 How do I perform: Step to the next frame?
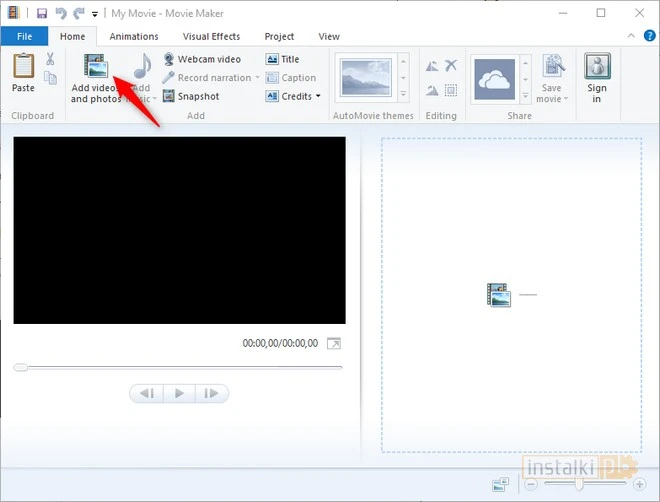[x=211, y=393]
